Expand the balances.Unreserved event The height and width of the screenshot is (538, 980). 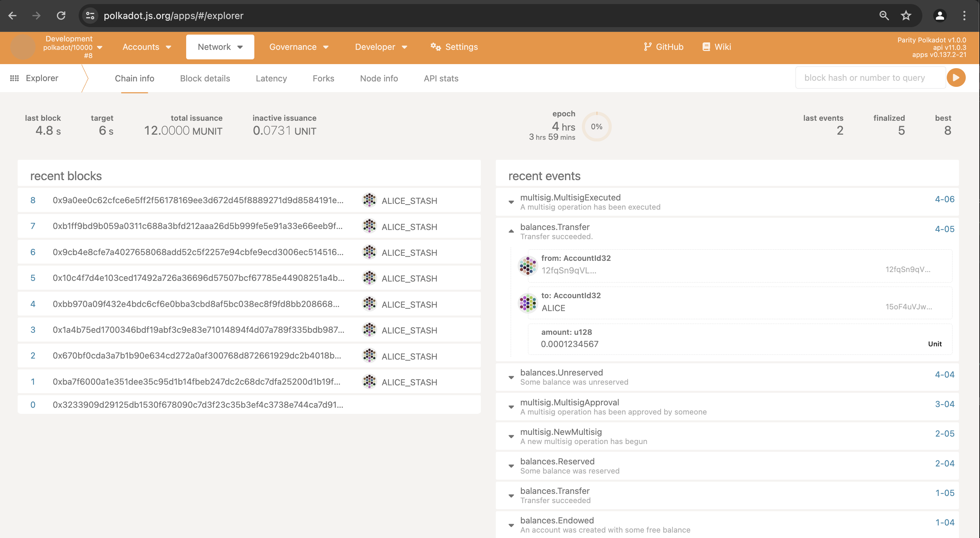(511, 377)
